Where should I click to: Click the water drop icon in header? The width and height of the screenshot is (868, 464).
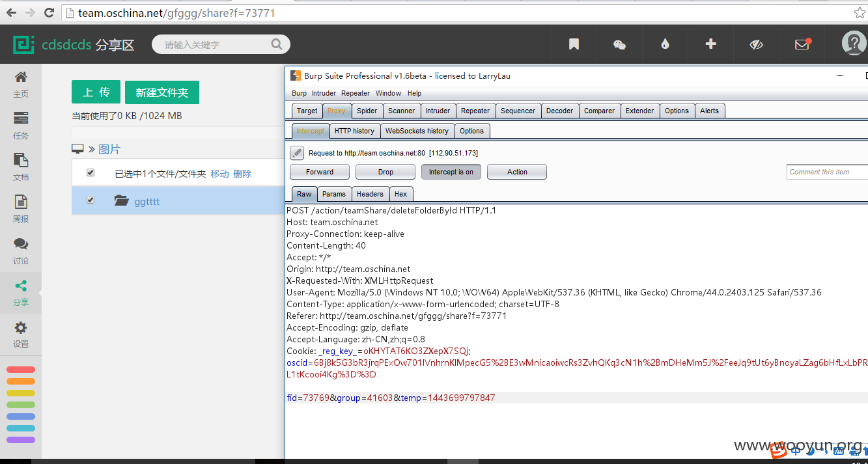tap(665, 44)
